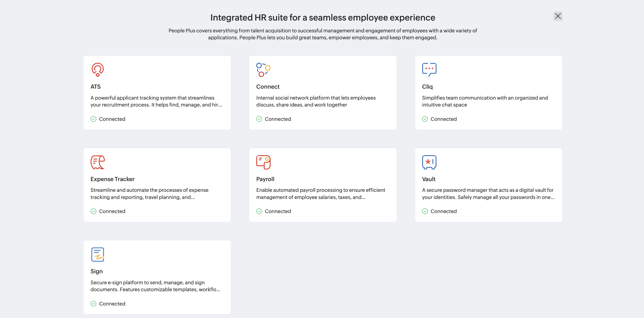
Task: Click Connected status on Payroll card
Action: tap(278, 211)
